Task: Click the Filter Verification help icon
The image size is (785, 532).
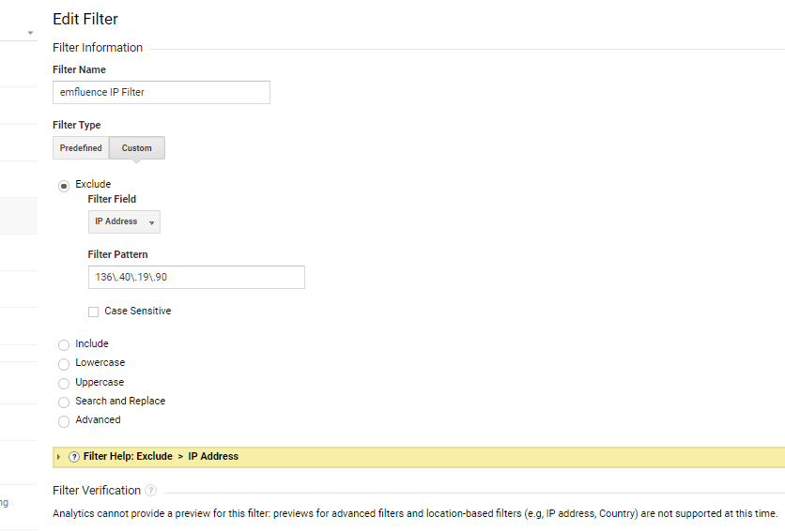Action: pyautogui.click(x=150, y=491)
